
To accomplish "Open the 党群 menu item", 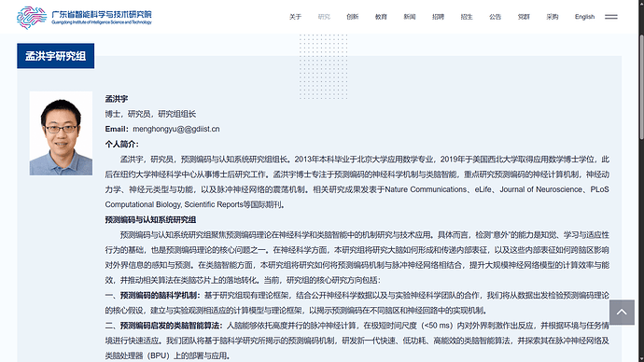I will [x=524, y=17].
